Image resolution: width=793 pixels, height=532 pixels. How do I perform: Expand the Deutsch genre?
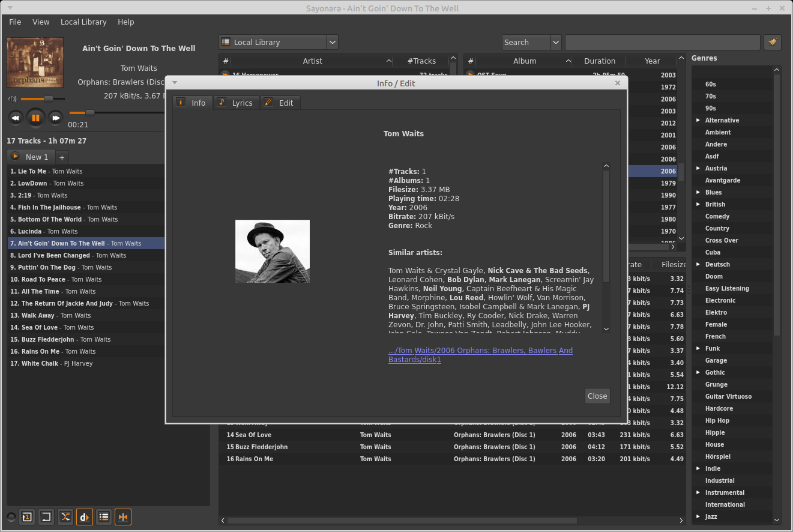click(x=698, y=264)
